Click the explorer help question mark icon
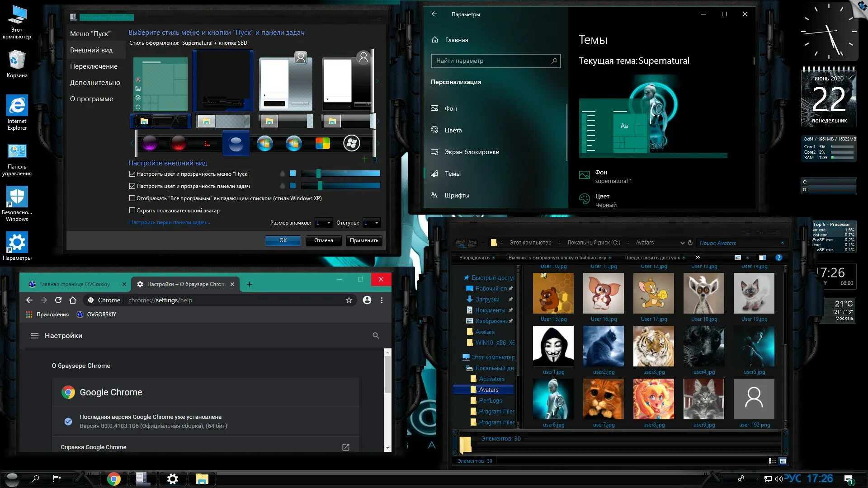Image resolution: width=868 pixels, height=488 pixels. (x=778, y=258)
